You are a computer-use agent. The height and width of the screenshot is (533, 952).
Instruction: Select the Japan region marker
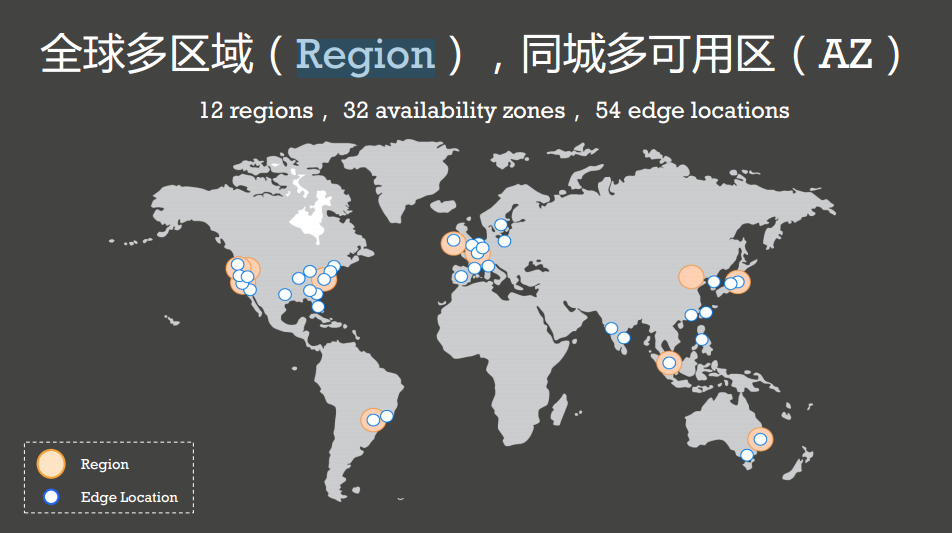point(738,282)
